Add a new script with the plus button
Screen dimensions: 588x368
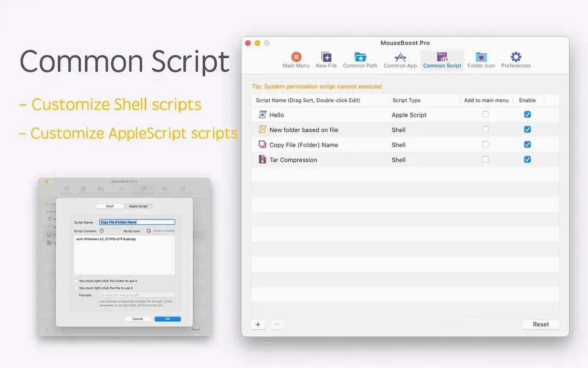click(258, 325)
